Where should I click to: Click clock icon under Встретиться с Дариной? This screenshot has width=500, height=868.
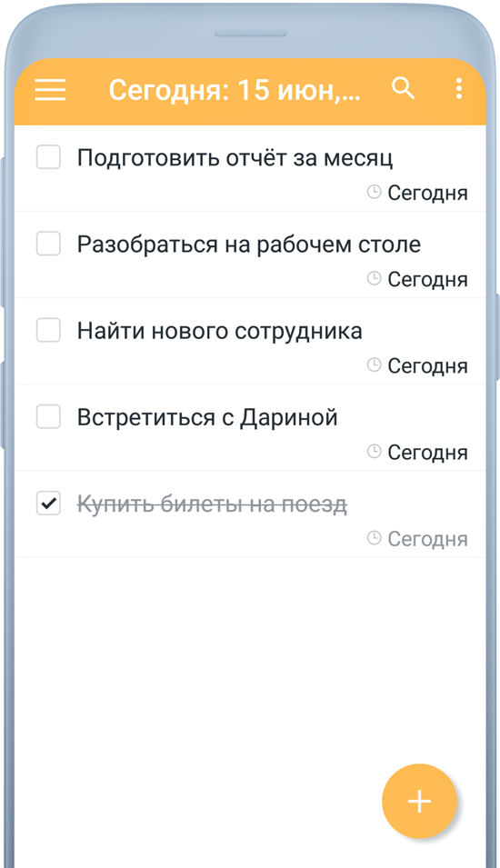pos(374,451)
